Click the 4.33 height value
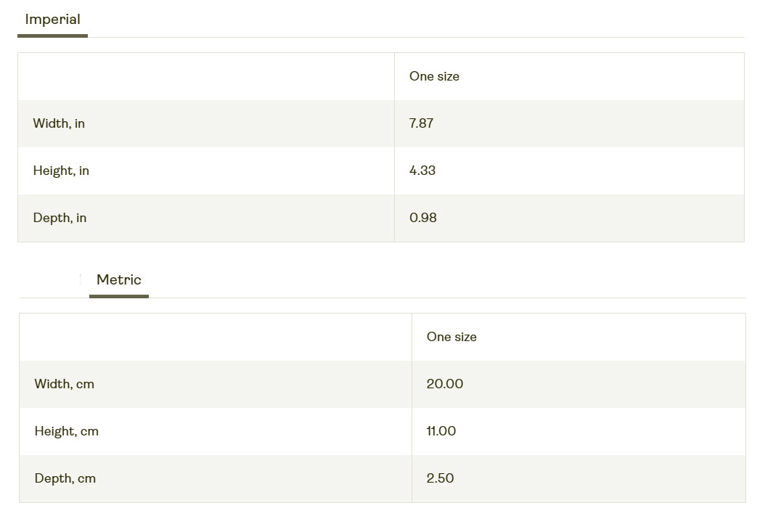Image resolution: width=757 pixels, height=532 pixels. pyautogui.click(x=422, y=171)
